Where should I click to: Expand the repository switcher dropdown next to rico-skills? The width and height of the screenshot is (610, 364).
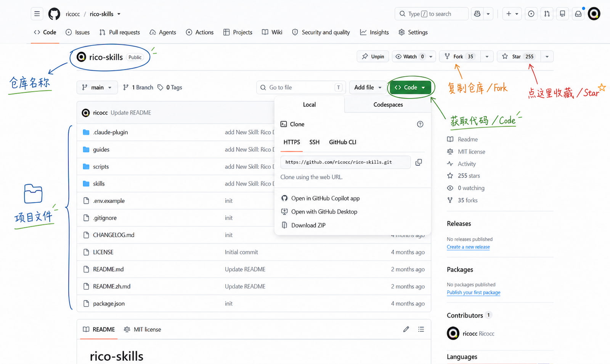coord(119,14)
